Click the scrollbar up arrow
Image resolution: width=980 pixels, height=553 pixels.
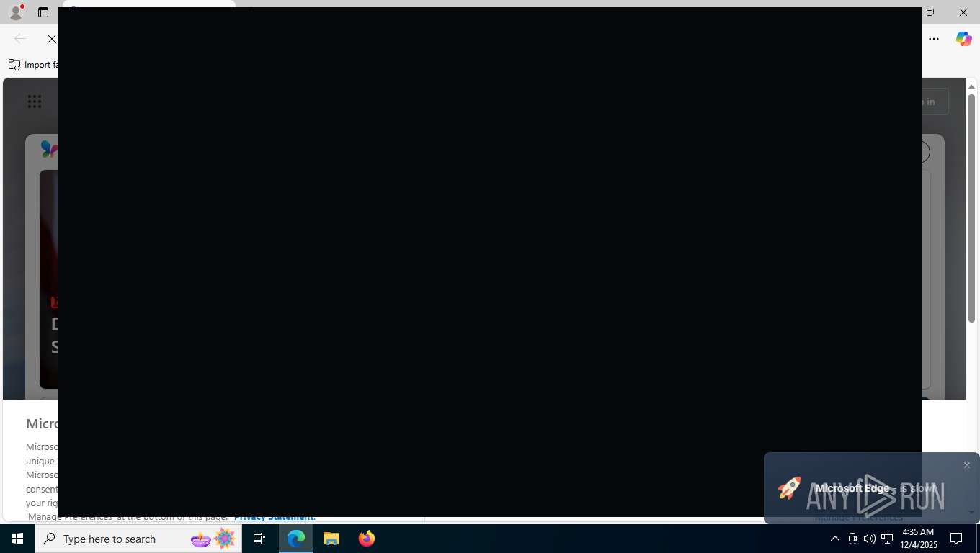point(971,86)
